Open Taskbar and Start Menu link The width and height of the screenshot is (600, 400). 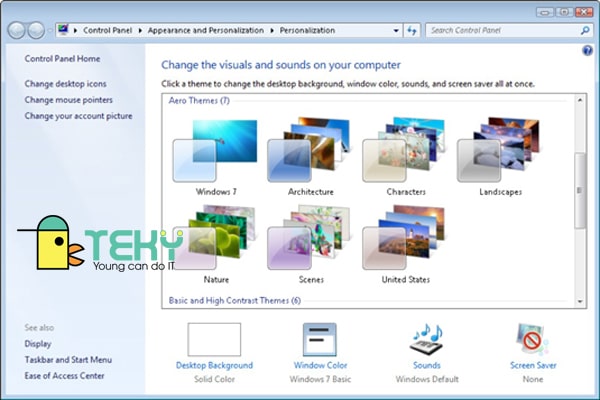[68, 360]
